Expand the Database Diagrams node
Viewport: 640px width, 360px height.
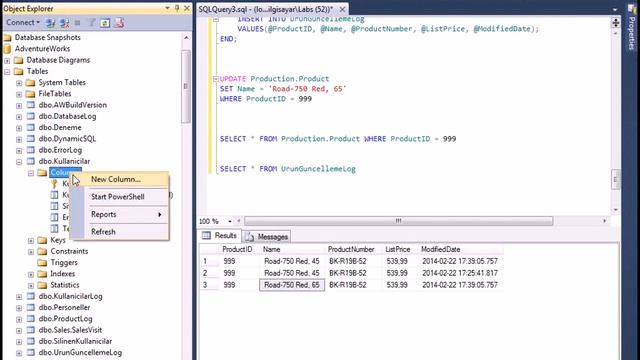[7, 60]
